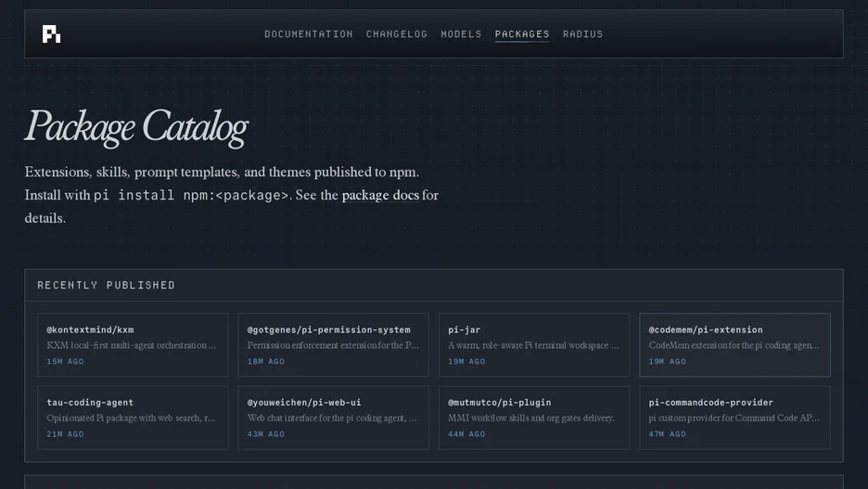Image resolution: width=868 pixels, height=489 pixels.
Task: Open the @mutmutco/pi-plugin card
Action: (x=534, y=418)
